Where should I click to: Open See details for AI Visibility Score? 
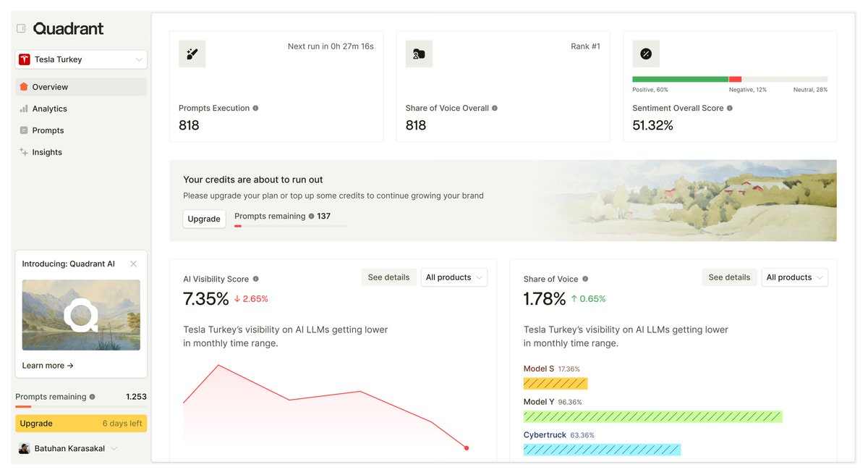click(388, 277)
